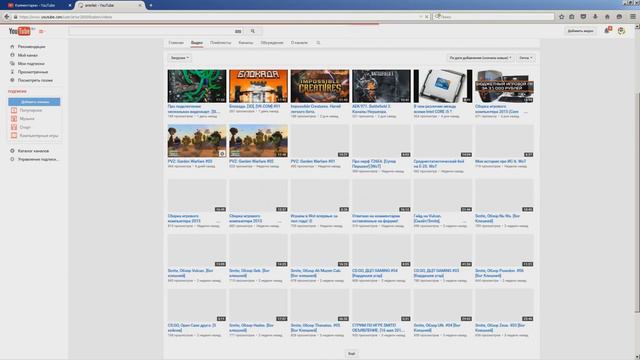
Task: Open a new browser tab with plus
Action: (151, 5)
